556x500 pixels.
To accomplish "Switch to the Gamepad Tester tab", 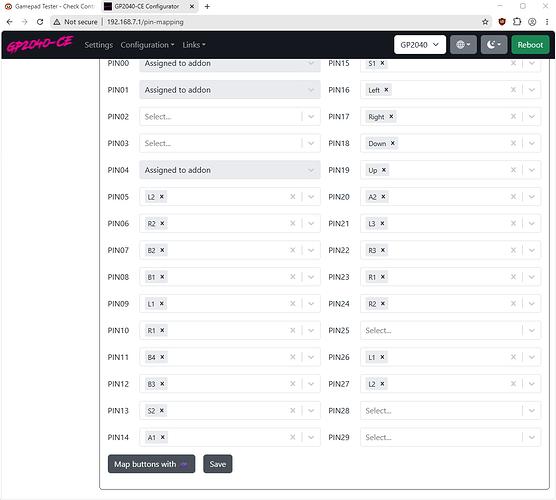I will pos(50,6).
